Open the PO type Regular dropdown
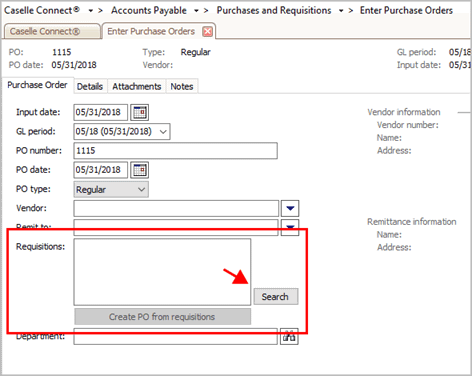Image resolution: width=472 pixels, height=376 pixels. 111,190
